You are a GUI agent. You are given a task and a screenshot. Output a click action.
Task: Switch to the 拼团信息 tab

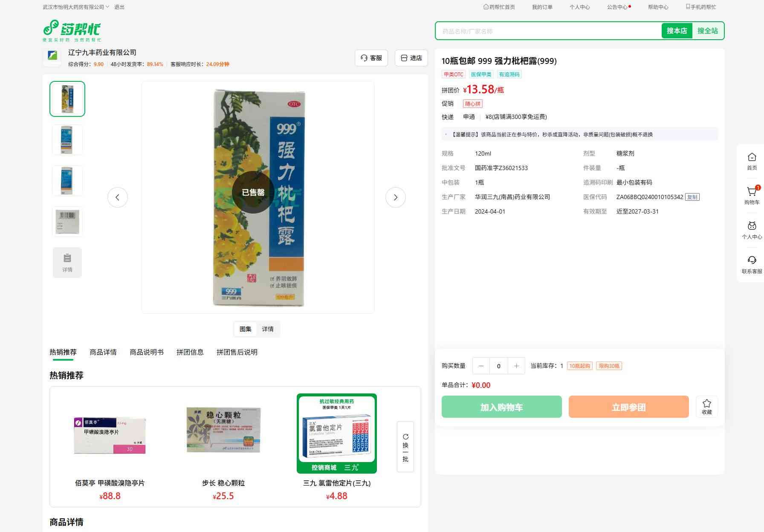coord(190,352)
